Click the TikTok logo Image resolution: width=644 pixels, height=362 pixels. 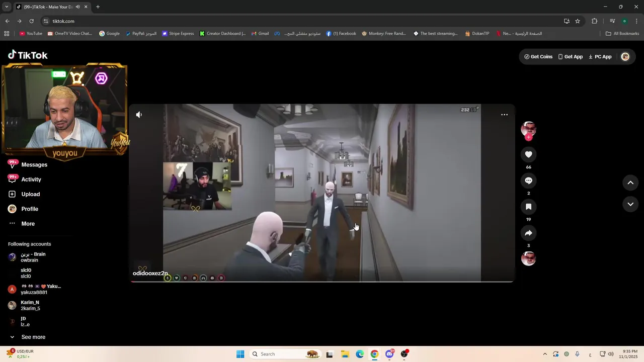(28, 55)
